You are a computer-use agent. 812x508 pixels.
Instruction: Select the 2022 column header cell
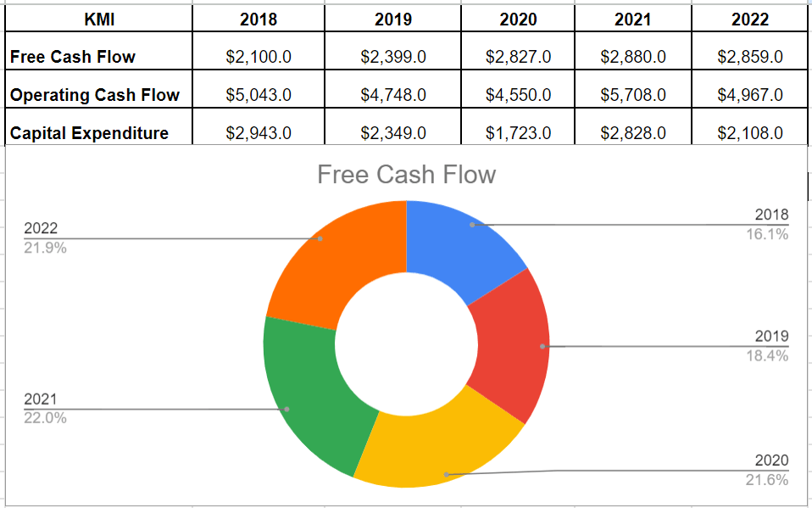749,18
